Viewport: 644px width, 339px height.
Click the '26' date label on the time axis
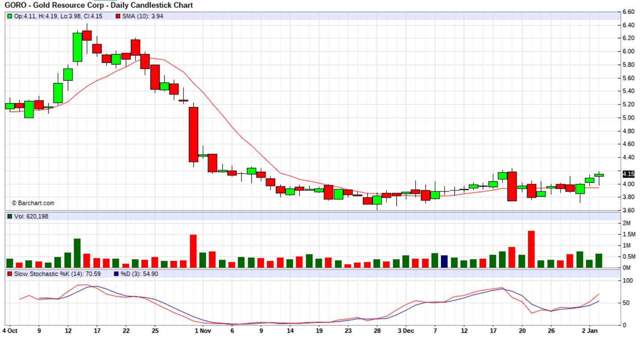click(551, 331)
